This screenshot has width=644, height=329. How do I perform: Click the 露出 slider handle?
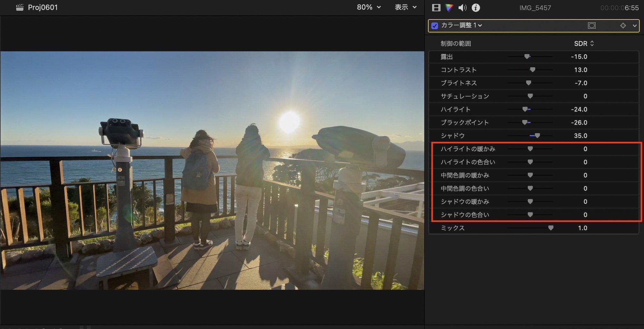point(527,57)
